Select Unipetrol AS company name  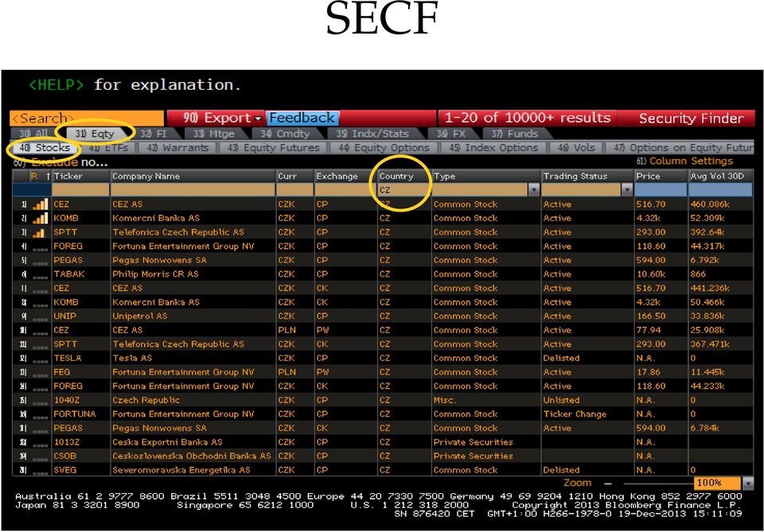click(x=140, y=316)
